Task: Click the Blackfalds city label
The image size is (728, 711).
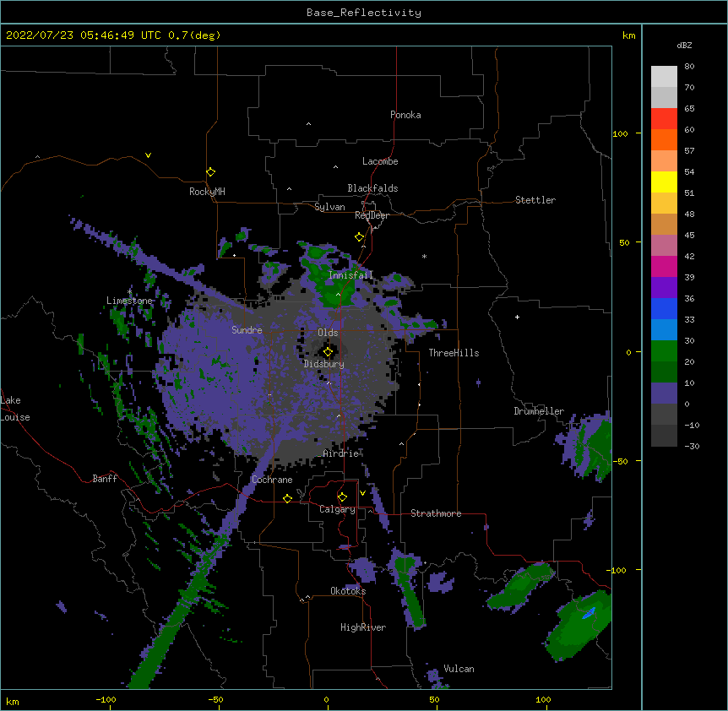Action: pyautogui.click(x=372, y=188)
